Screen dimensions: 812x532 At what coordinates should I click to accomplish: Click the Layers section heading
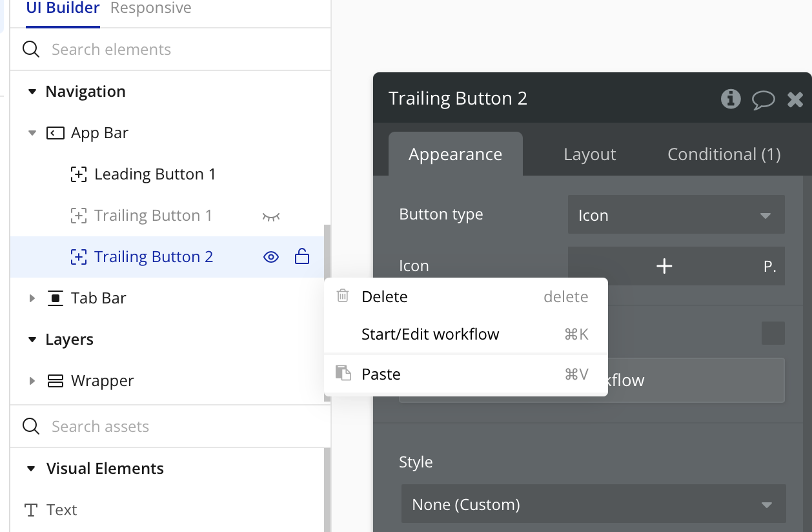[69, 340]
